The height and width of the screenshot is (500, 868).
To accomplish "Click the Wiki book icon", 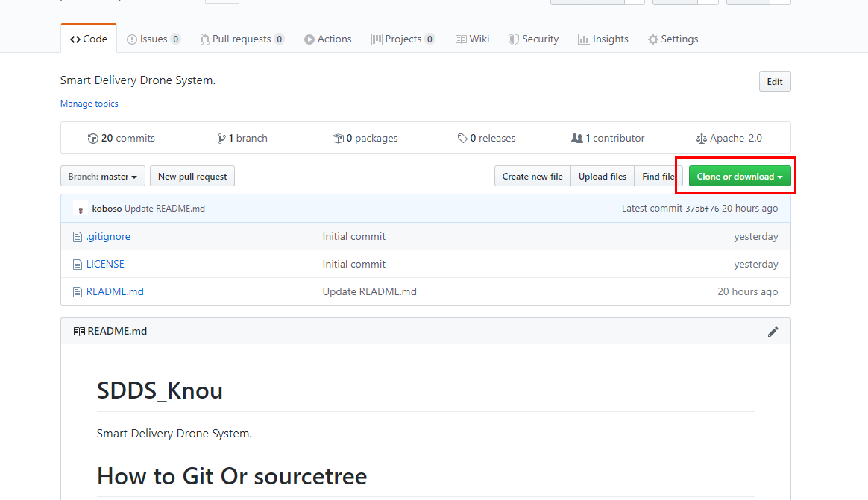I will pyautogui.click(x=461, y=39).
